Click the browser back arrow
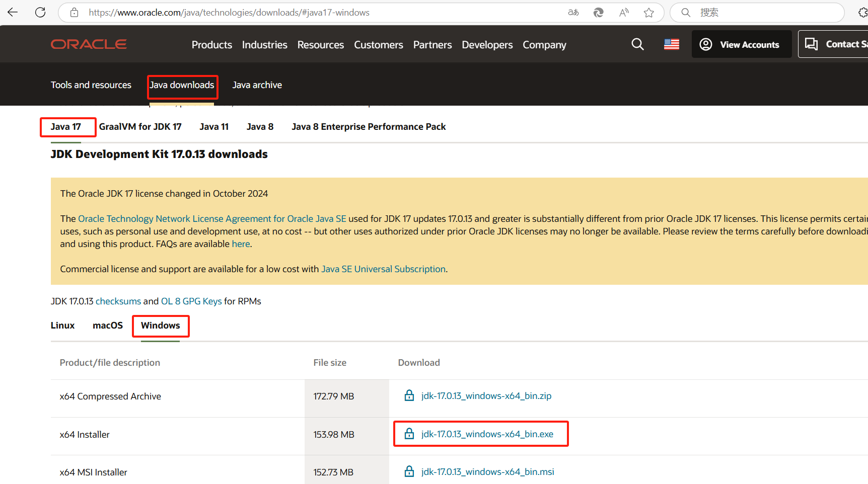The width and height of the screenshot is (868, 484). (13, 12)
